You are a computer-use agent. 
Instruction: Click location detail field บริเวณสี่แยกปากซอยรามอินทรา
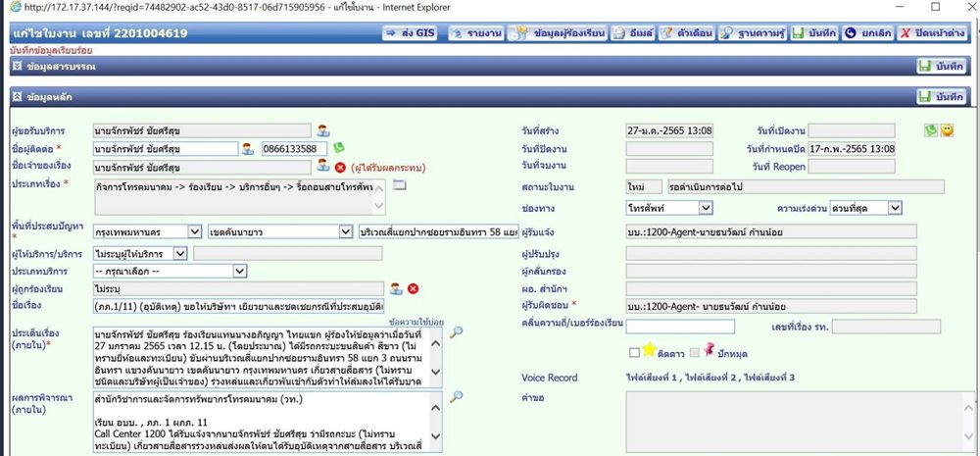[x=439, y=232]
